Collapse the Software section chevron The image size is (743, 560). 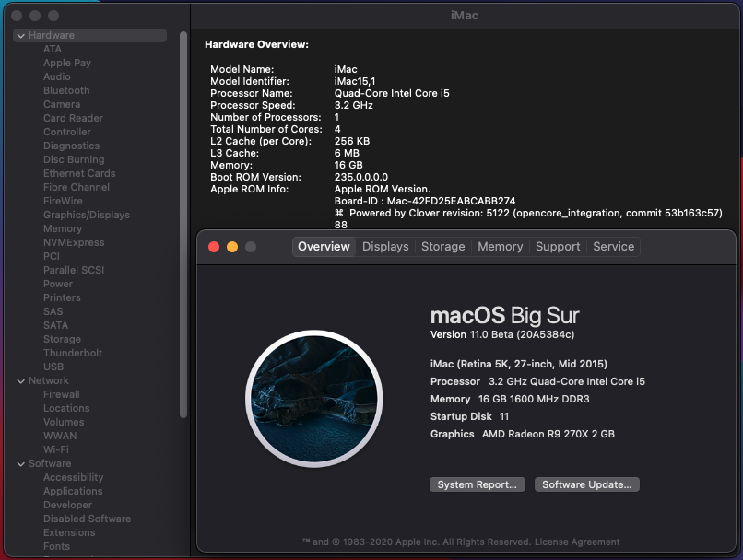[x=21, y=464]
